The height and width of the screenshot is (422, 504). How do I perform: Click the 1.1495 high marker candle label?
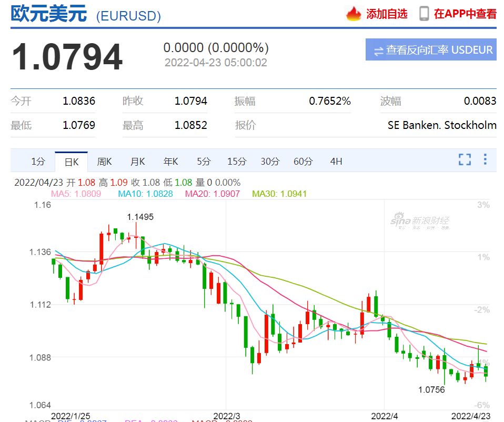(x=140, y=217)
